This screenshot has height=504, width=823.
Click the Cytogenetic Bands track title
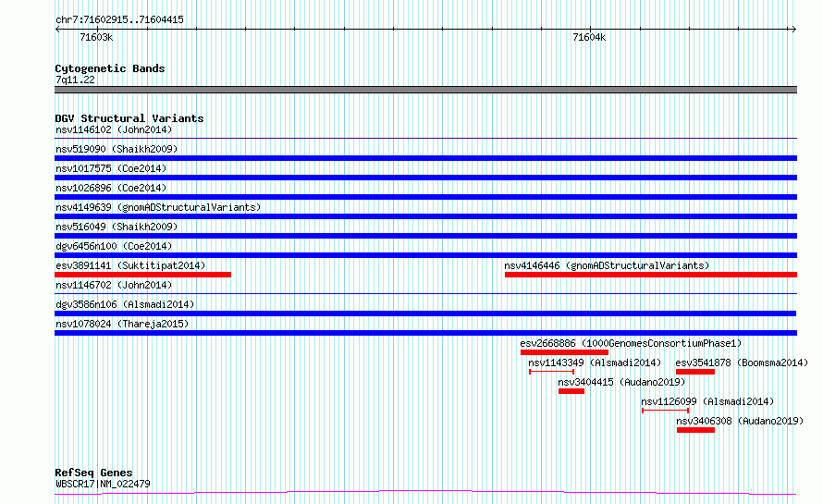110,68
